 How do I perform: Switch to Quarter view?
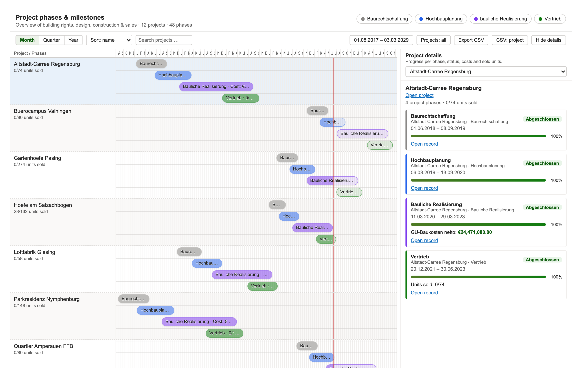[51, 40]
